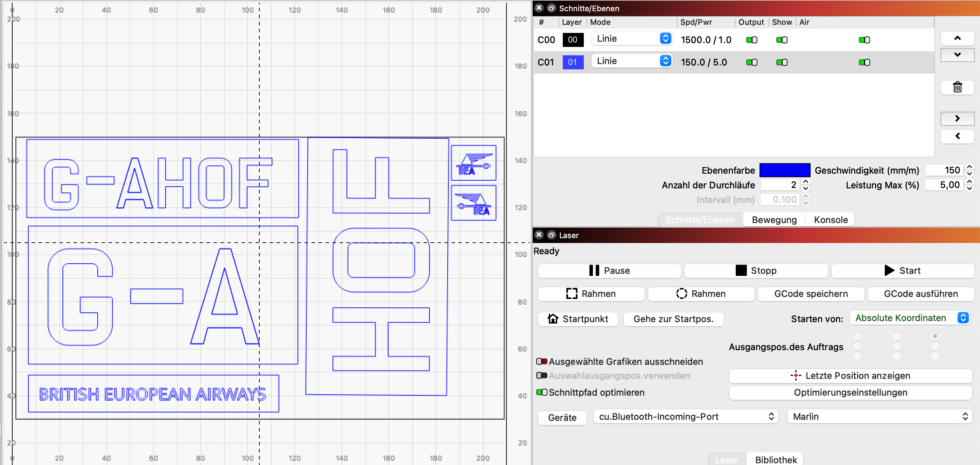Screen dimensions: 980x465
Task: Click the Spd/Pwr column header
Action: pyautogui.click(x=696, y=22)
